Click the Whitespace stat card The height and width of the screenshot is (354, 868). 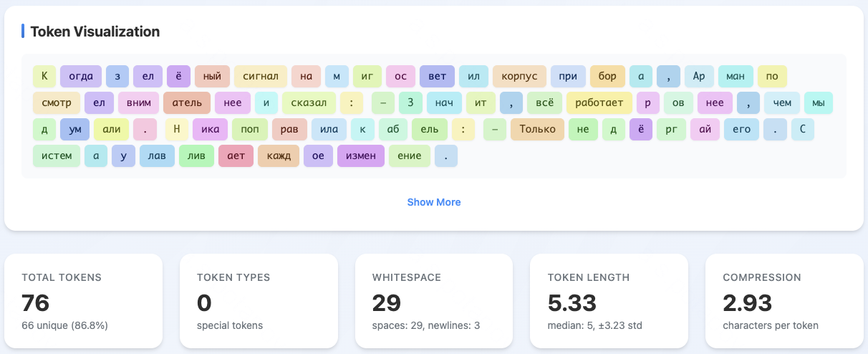(433, 301)
